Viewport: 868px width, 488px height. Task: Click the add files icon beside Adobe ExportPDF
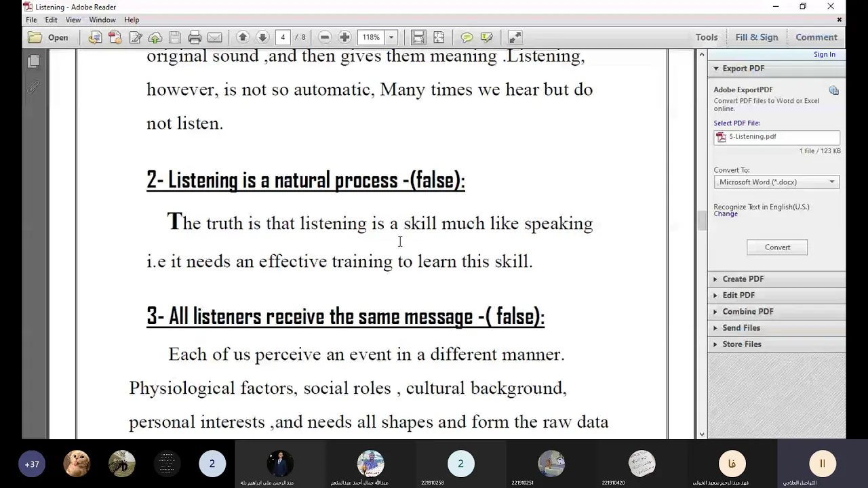pos(833,90)
